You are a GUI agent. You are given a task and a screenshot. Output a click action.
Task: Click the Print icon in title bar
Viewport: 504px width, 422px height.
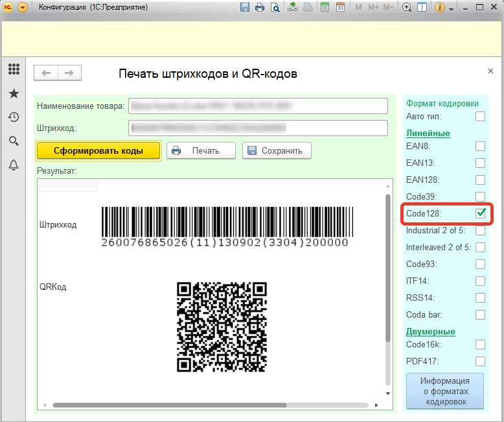pyautogui.click(x=260, y=7)
